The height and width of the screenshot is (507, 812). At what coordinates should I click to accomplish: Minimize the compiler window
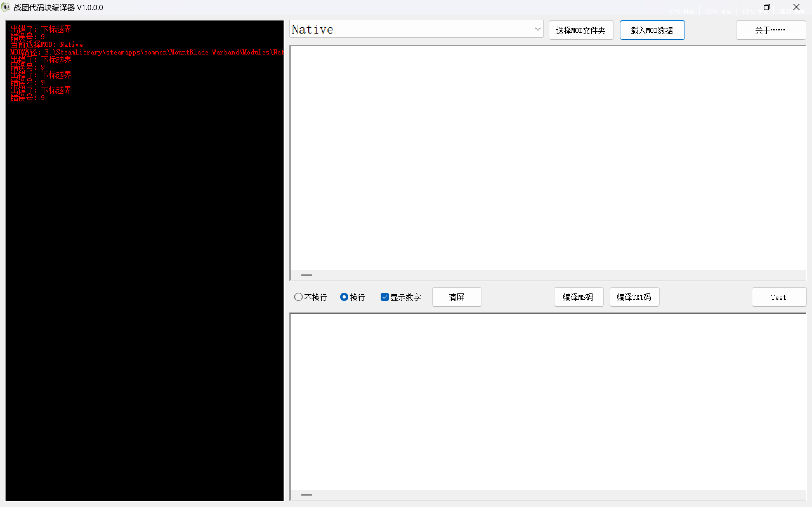(738, 7)
